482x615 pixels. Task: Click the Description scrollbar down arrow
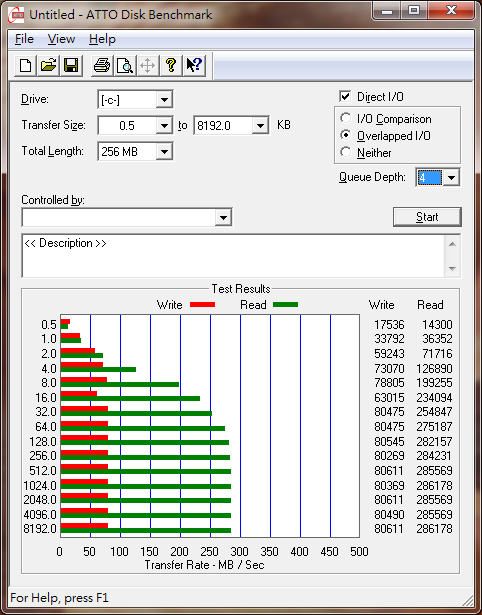coord(452,269)
